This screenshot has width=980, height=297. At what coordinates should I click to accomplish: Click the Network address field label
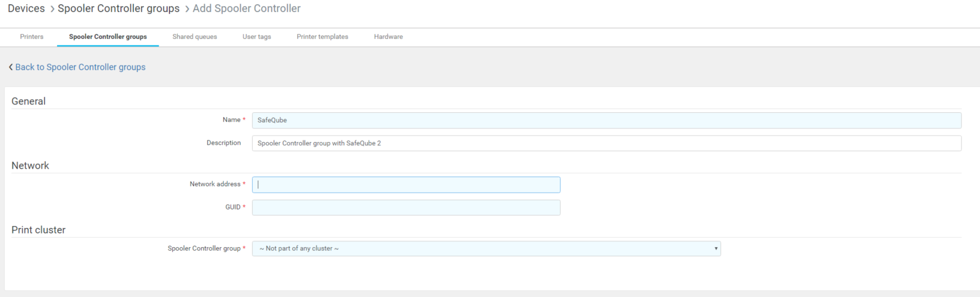tap(214, 184)
